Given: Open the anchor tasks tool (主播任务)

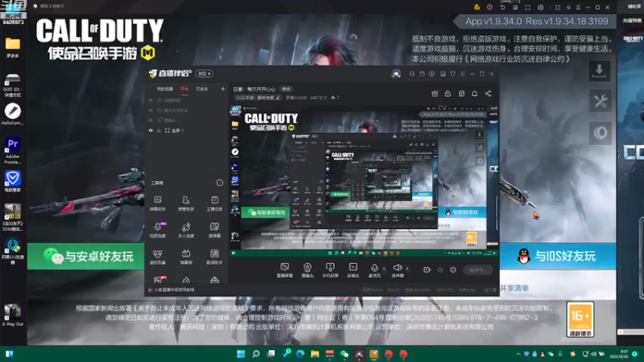Looking at the screenshot, I should (x=214, y=204).
